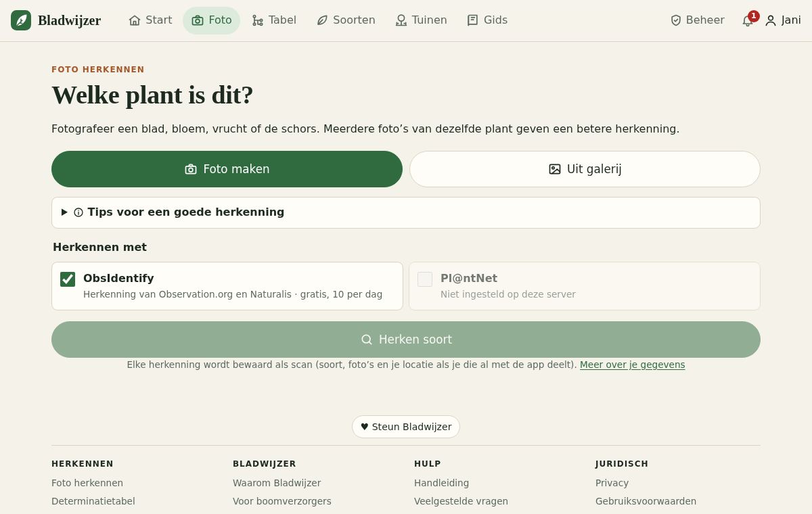Image resolution: width=812 pixels, height=514 pixels.
Task: Click the 'Welke plant is dit?' heading
Action: coord(152,95)
